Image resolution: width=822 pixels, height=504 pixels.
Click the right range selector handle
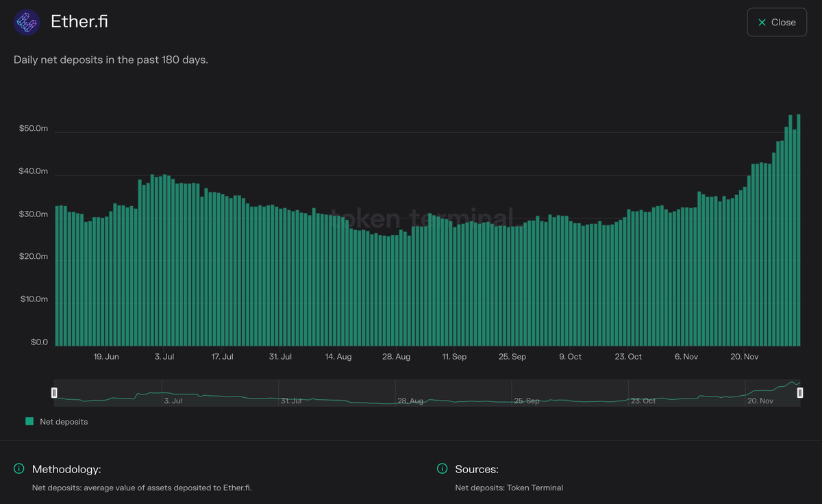(x=799, y=392)
